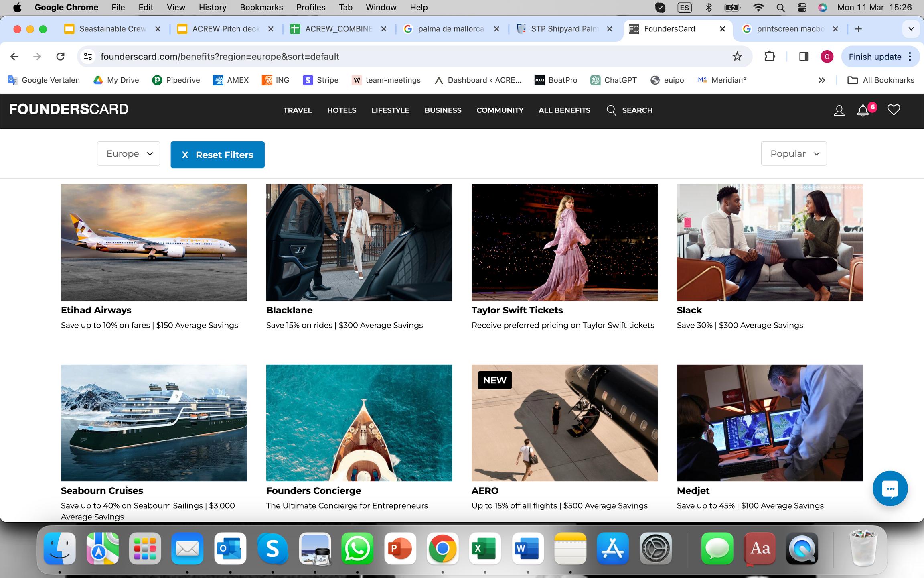Viewport: 924px width, 578px height.
Task: Open the Blacklane benefit title link
Action: (289, 310)
